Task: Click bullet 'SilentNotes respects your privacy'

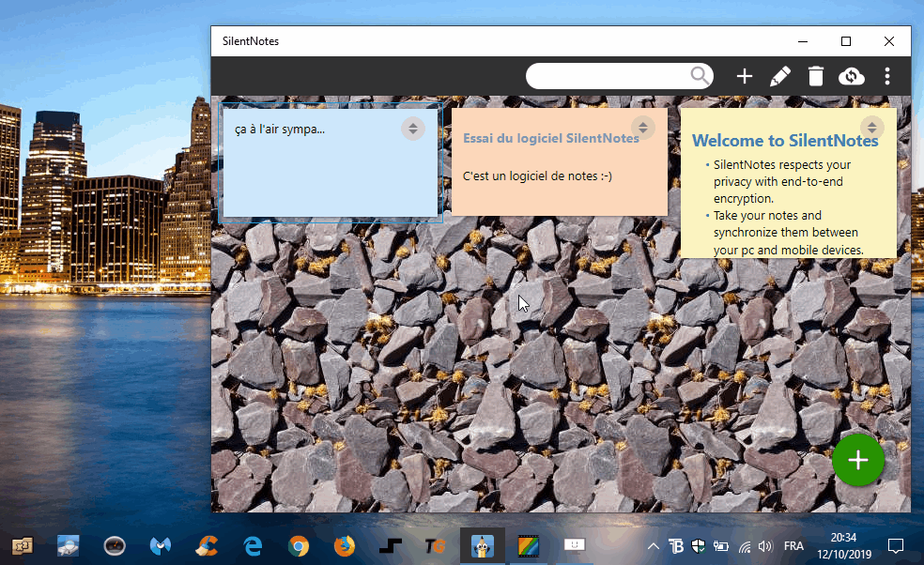Action: [x=782, y=181]
